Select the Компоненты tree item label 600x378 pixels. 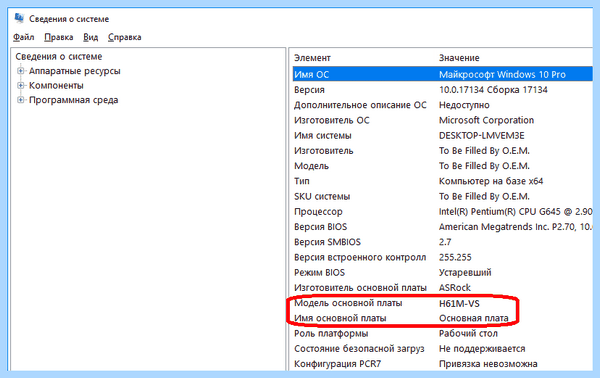[56, 85]
